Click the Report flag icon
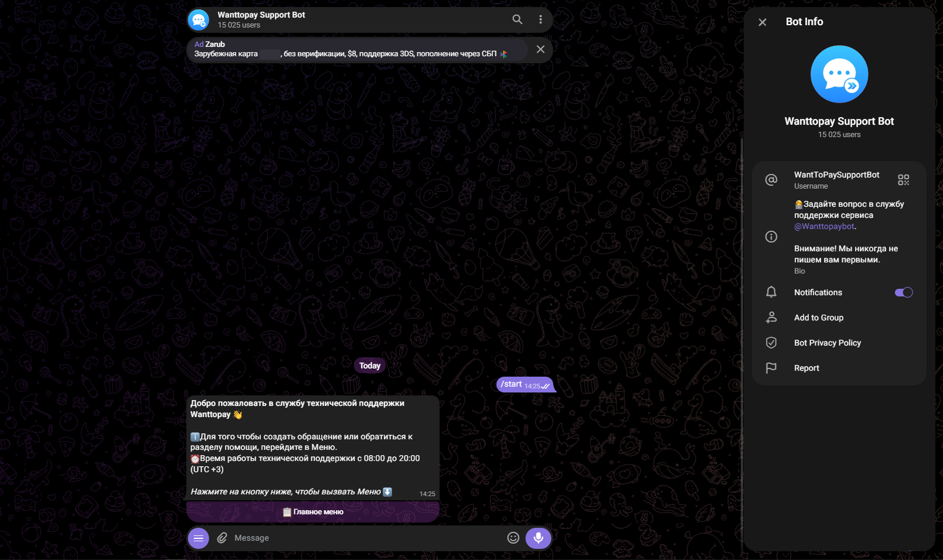Screen dimensions: 943x560 771,368
